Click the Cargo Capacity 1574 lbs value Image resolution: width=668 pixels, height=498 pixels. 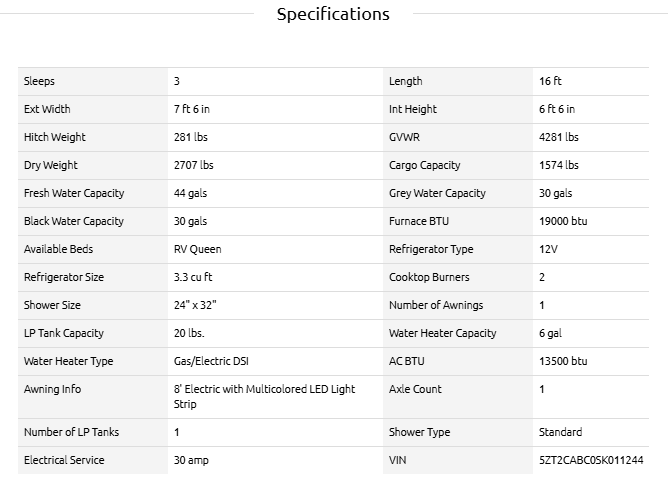(558, 165)
